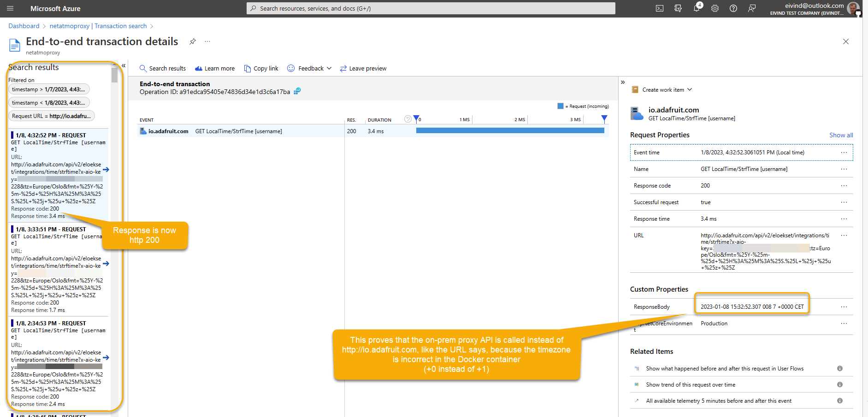Launch Cloud Shell from top bar
Viewport: 868px width, 417px height.
660,8
